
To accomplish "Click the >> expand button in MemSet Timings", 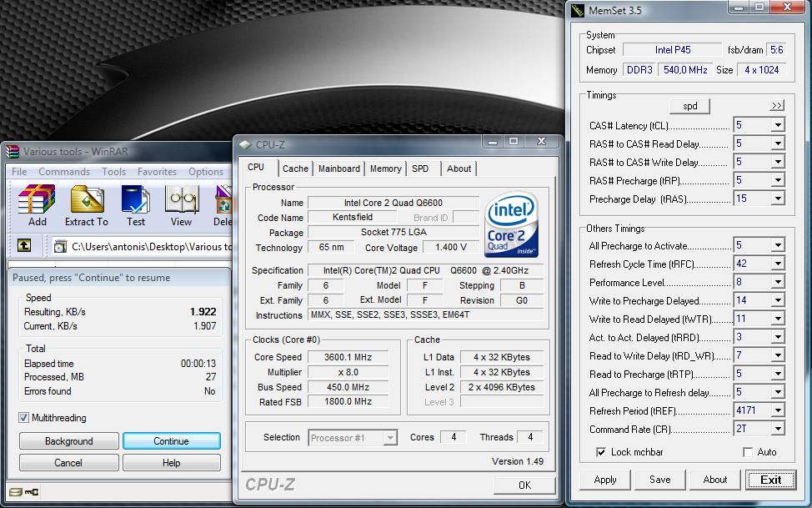I will tap(777, 106).
